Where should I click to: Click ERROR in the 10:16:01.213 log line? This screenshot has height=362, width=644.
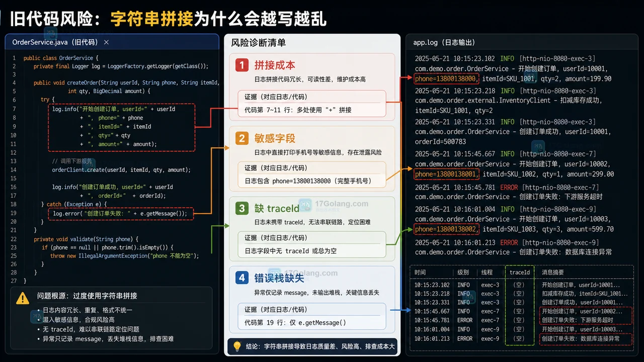(509, 242)
